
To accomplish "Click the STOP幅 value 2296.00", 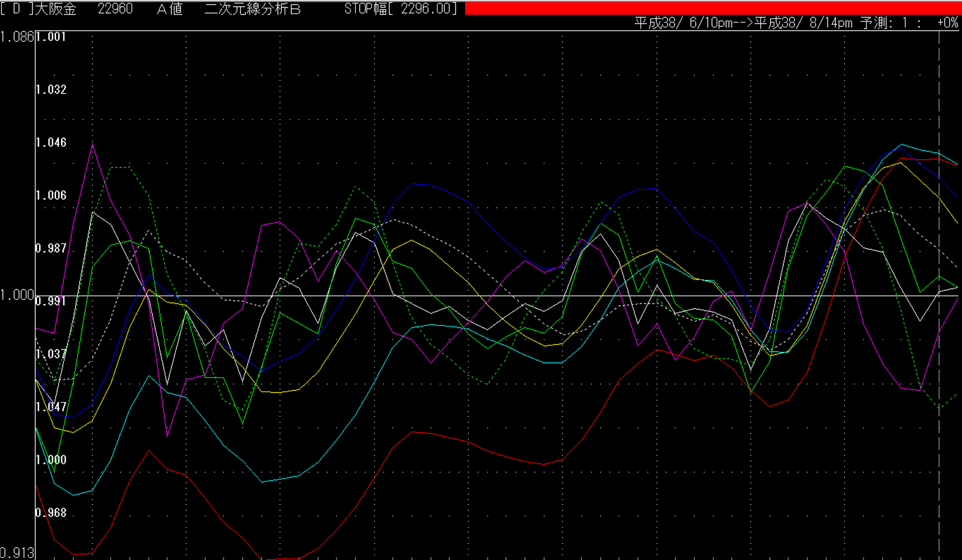I will (429, 8).
